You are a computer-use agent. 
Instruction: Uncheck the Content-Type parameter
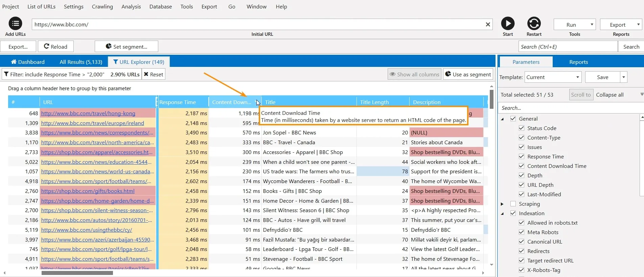[x=522, y=137]
